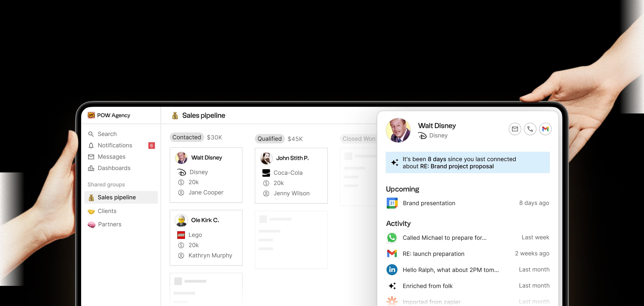Viewport: 644px width, 306px height.
Task: Click the Search magnifier icon in sidebar
Action: [x=91, y=134]
